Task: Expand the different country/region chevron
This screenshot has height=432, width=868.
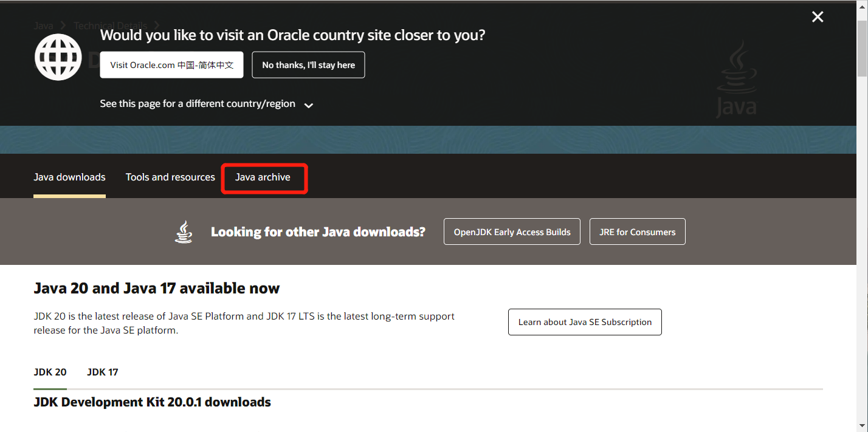Action: tap(309, 105)
